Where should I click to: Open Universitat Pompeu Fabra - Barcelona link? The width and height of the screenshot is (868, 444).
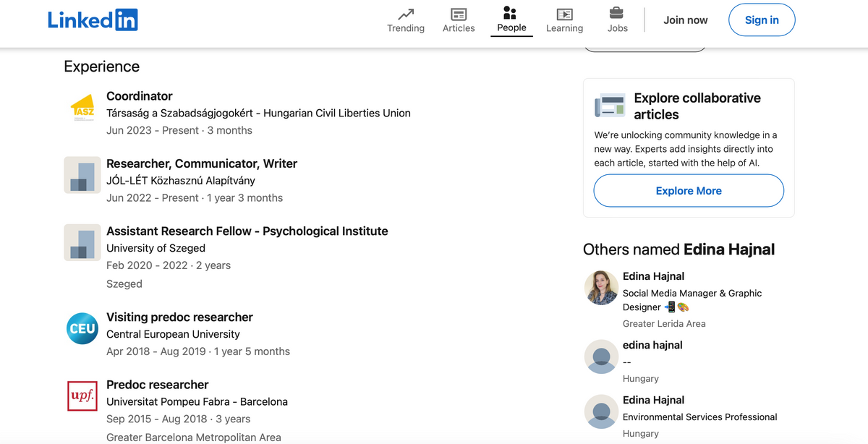point(197,401)
